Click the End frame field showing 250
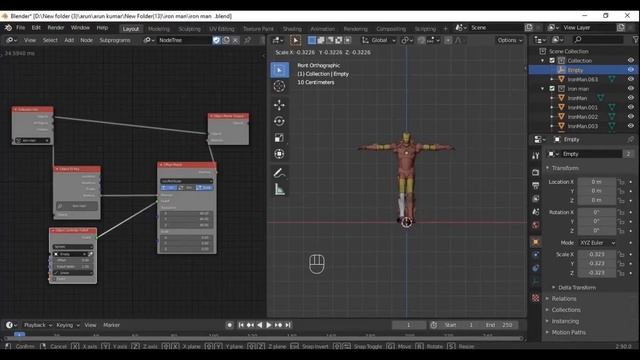The width and height of the screenshot is (640, 360). point(500,325)
